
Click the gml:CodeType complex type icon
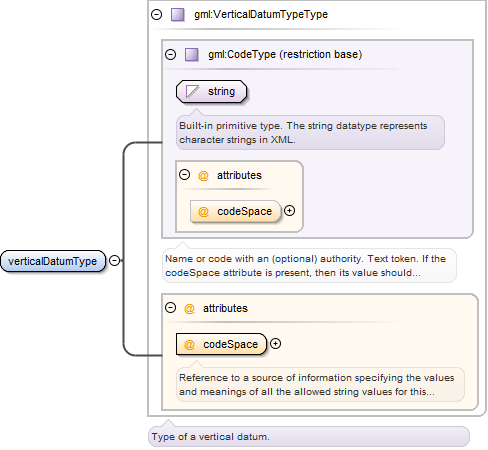(x=192, y=54)
